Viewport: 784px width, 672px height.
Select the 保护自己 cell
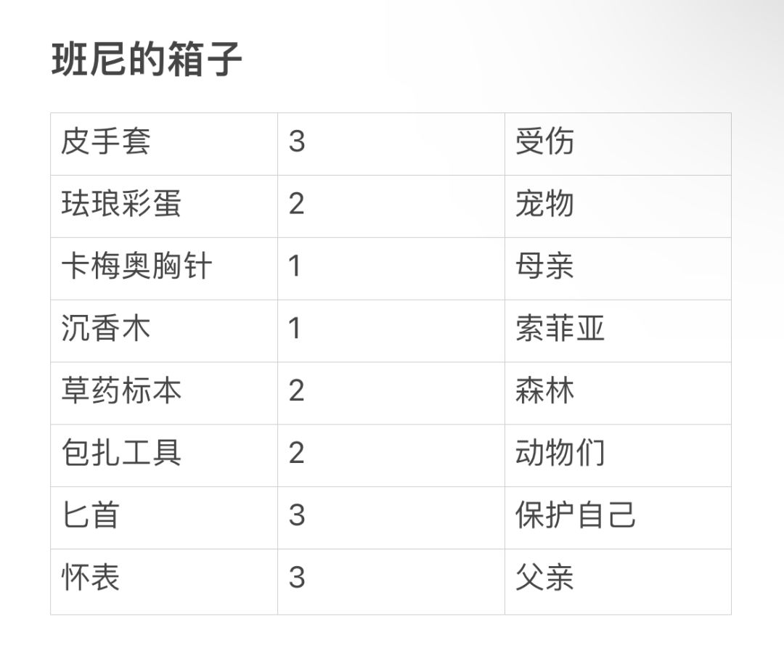click(575, 516)
